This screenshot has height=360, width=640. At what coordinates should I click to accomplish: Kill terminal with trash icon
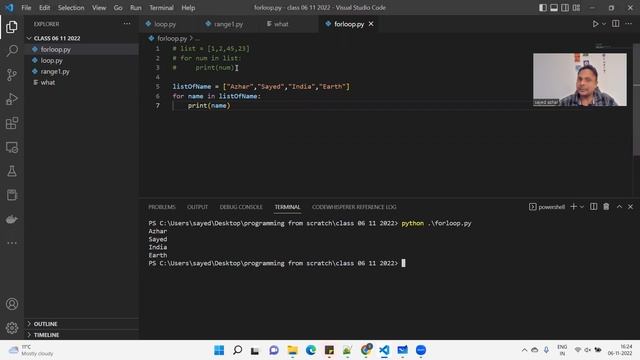606,207
